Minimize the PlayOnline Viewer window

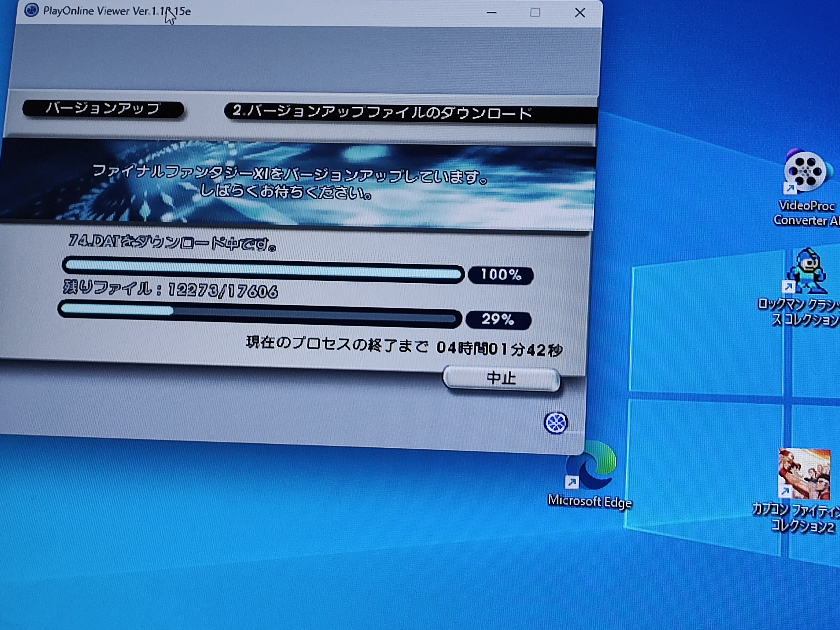pos(491,13)
